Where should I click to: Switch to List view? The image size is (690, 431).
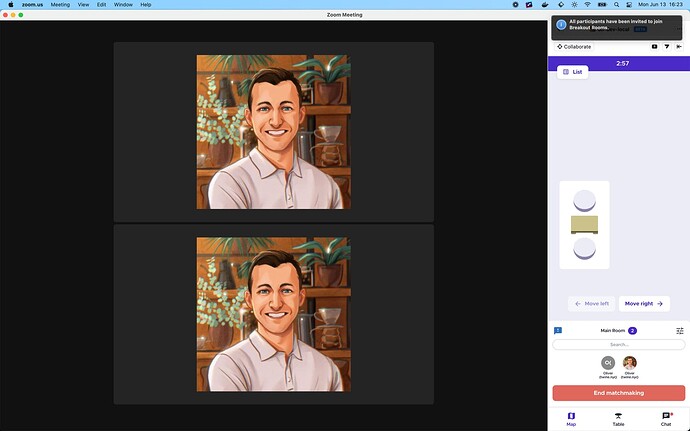coord(573,72)
